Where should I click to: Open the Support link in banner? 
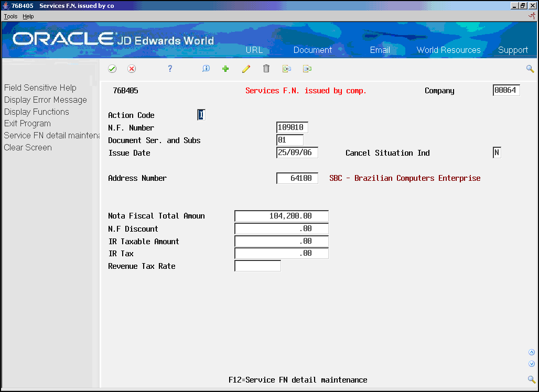click(x=513, y=50)
